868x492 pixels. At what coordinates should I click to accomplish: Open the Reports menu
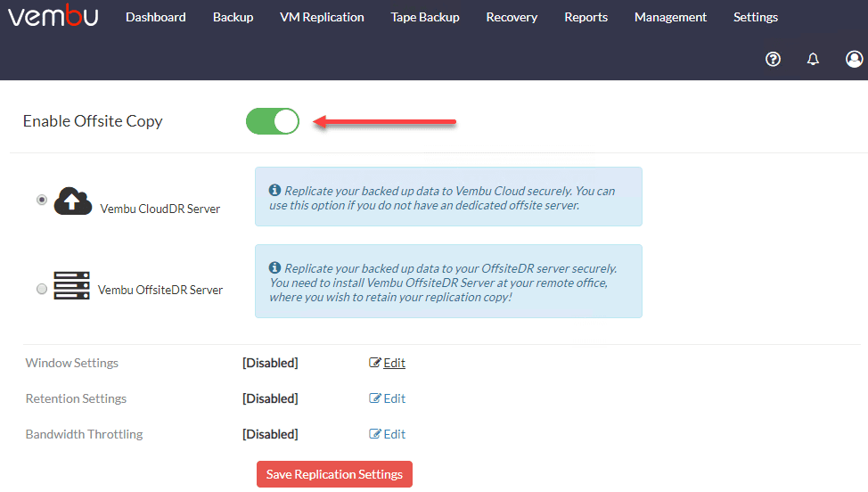[585, 17]
